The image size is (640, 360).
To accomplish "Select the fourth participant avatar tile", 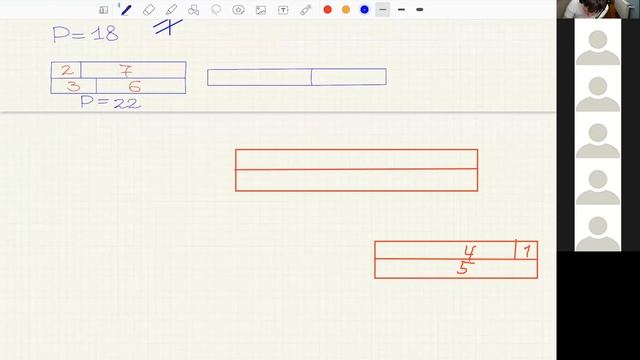I will [x=598, y=182].
